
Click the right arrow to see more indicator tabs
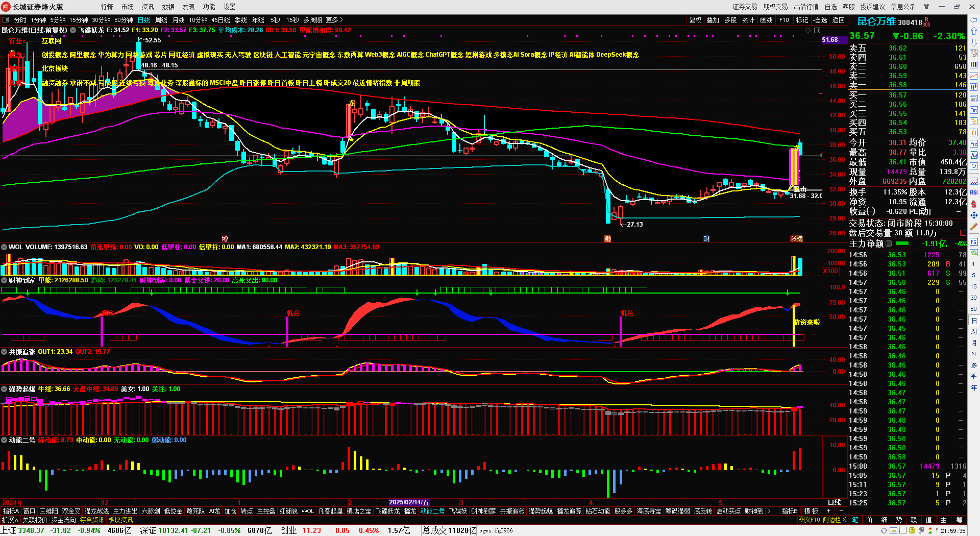pyautogui.click(x=769, y=511)
